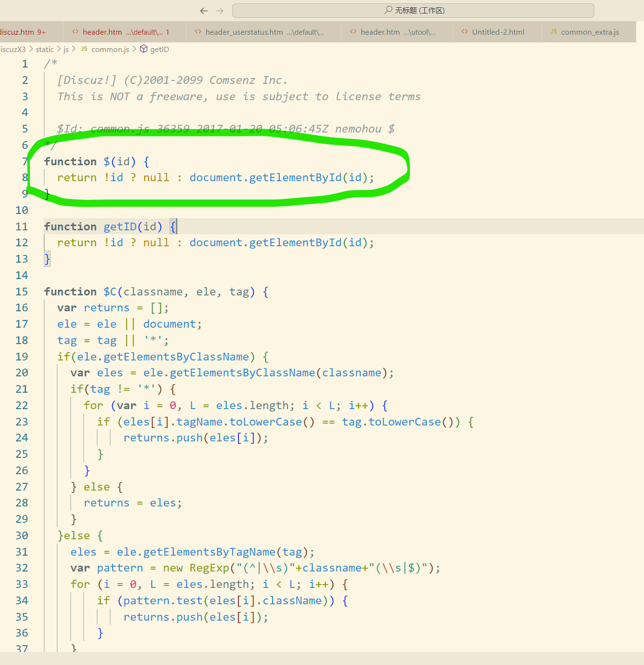Click the getID symbol icon in breadcrumbs
644x665 pixels.
[144, 49]
